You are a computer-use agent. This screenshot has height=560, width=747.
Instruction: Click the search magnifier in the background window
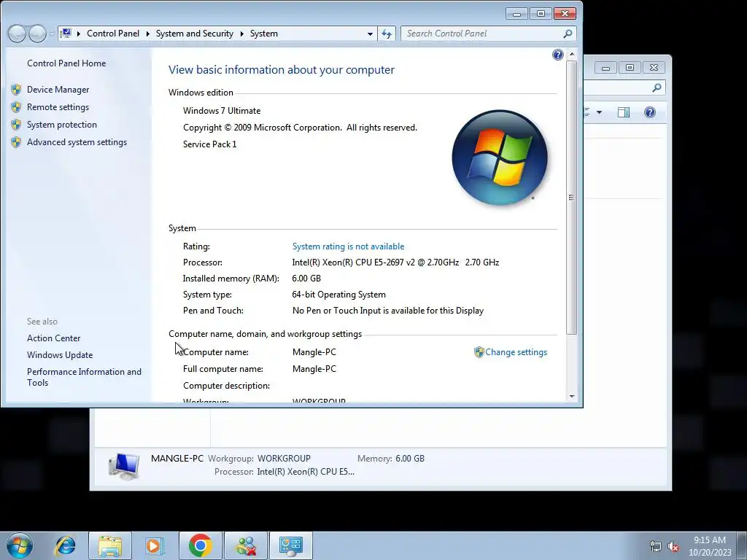pyautogui.click(x=657, y=87)
